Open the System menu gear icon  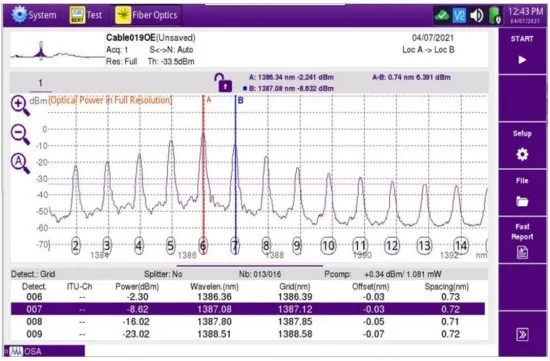19,15
